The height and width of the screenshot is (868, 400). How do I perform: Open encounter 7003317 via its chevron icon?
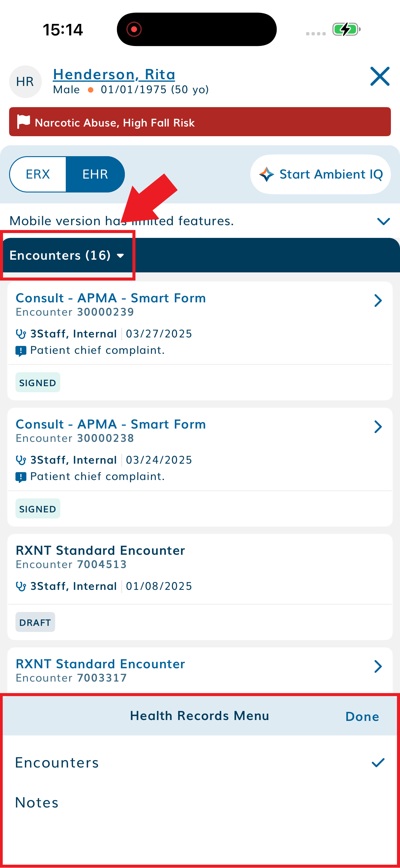378,666
